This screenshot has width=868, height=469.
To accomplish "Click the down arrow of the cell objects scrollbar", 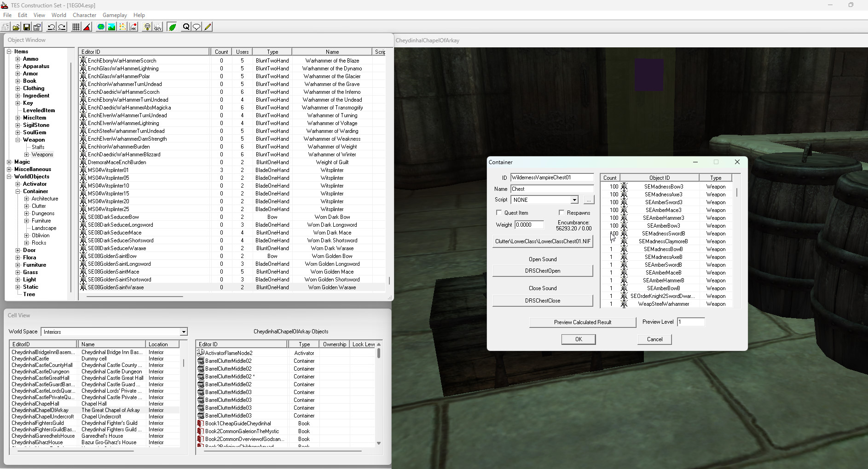I will pos(379,443).
